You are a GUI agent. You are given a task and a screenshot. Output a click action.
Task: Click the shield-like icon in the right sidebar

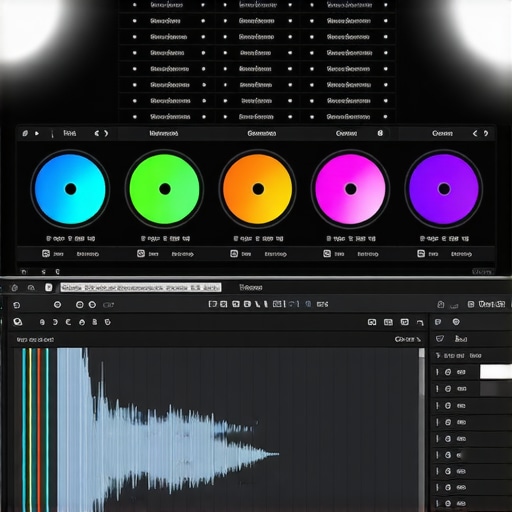(440, 339)
